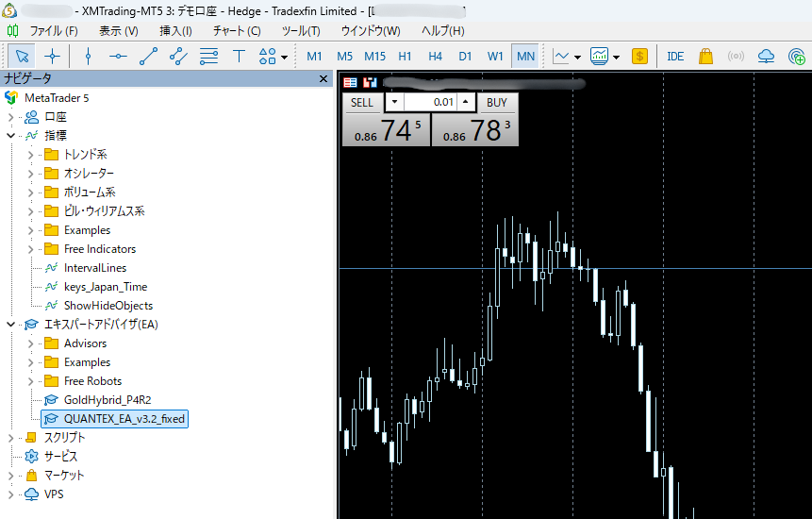Click the gold dollar trading icon
The image size is (812, 519).
[x=640, y=57]
